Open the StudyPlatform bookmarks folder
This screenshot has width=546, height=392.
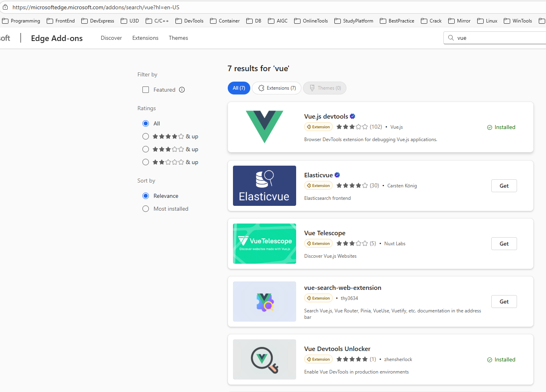(354, 21)
